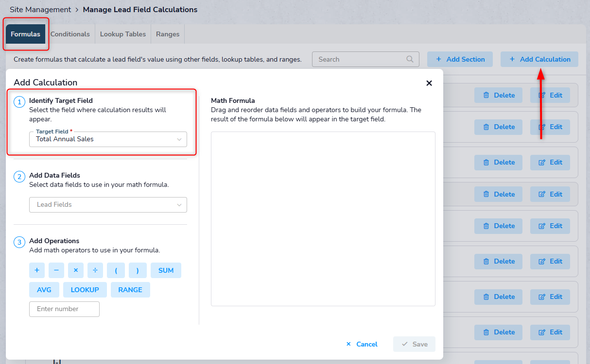The image size is (590, 364).
Task: Open the Lookup Tables tab
Action: coord(123,34)
